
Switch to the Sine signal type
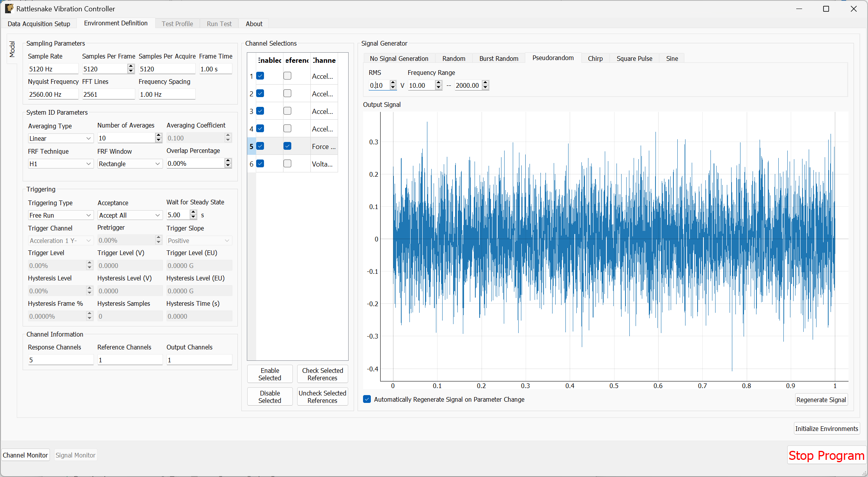point(672,58)
